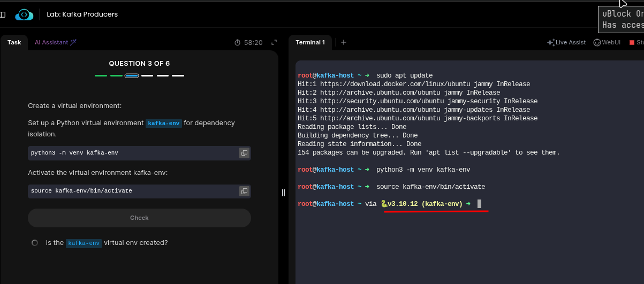This screenshot has height=284, width=644.
Task: Select the Terminal 1 tab
Action: [310, 42]
